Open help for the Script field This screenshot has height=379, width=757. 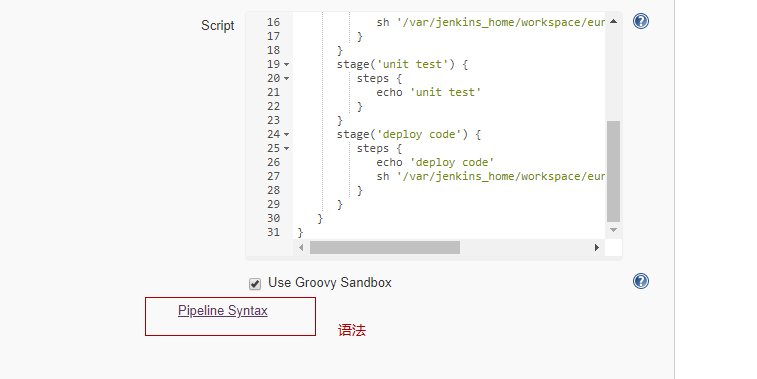[x=641, y=21]
